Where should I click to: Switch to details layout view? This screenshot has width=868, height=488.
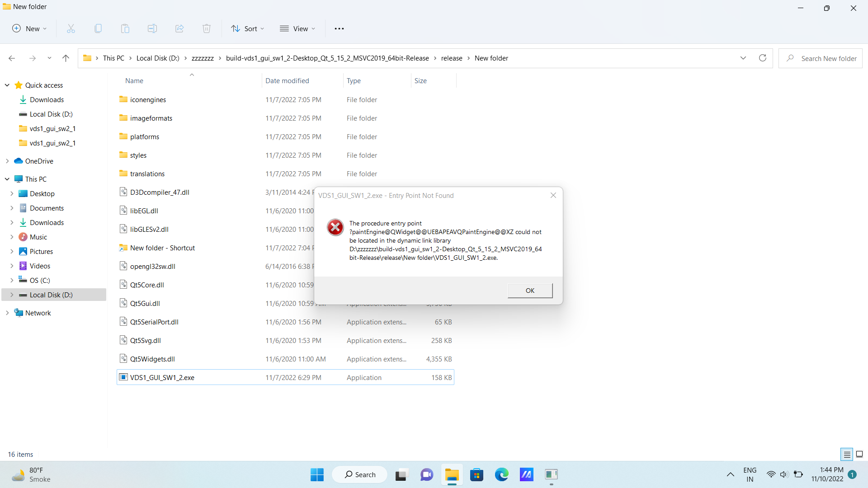click(846, 454)
